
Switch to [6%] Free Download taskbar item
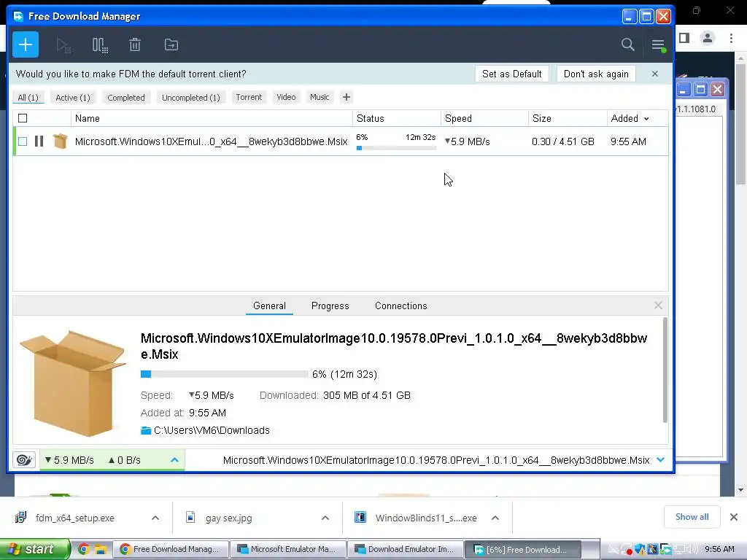coord(522,549)
